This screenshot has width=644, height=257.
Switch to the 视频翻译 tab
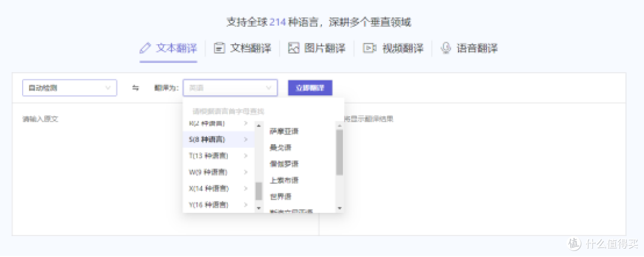click(x=392, y=48)
